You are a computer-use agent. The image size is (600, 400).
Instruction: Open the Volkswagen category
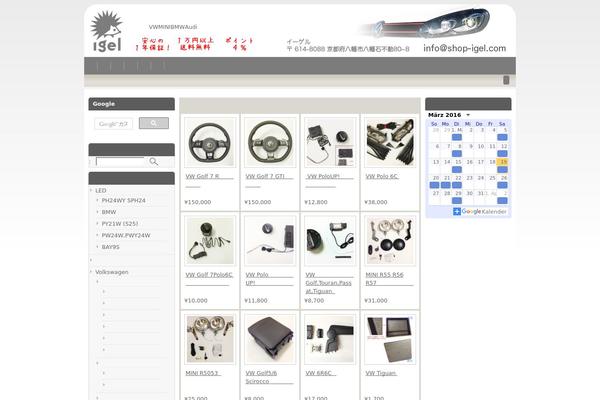pyautogui.click(x=112, y=272)
